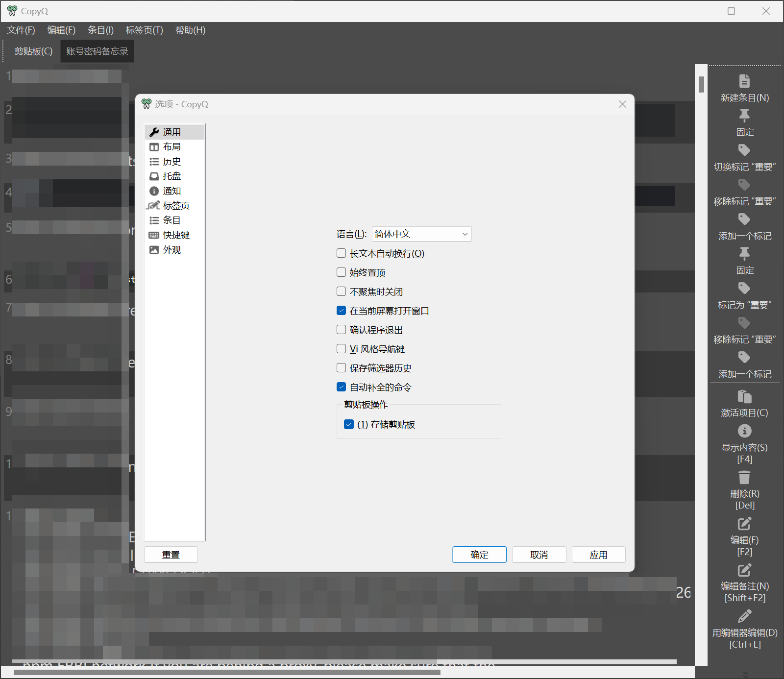
Task: Enable Vi 风格导航键 checkbox
Action: pyautogui.click(x=342, y=349)
